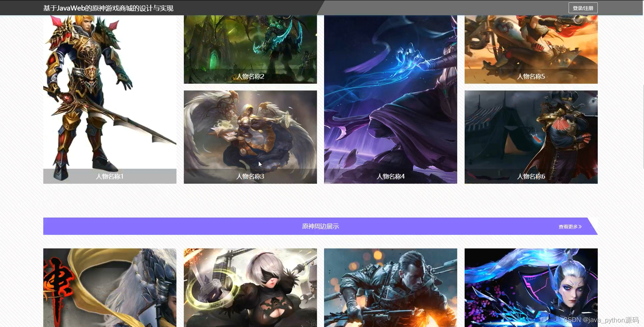Click the 人物名称5 caption label
644x327 pixels.
point(531,76)
